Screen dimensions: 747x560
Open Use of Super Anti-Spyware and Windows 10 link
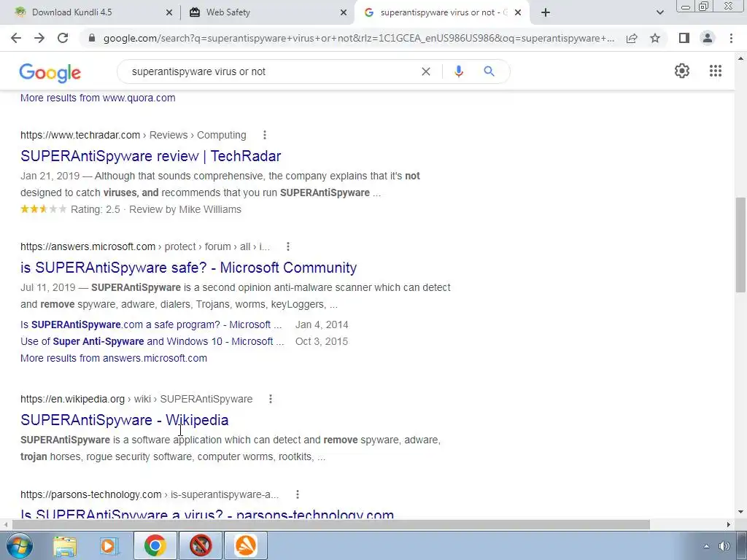point(152,341)
